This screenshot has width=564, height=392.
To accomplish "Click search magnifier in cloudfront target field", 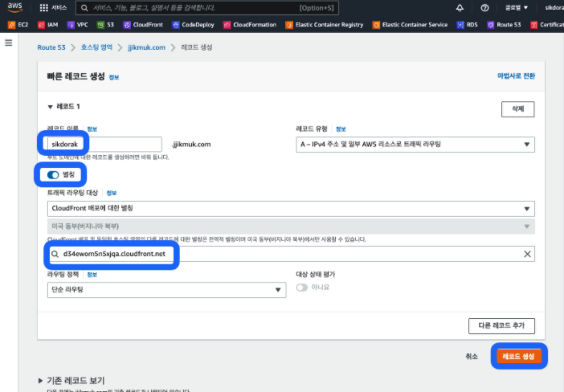I will [x=55, y=254].
